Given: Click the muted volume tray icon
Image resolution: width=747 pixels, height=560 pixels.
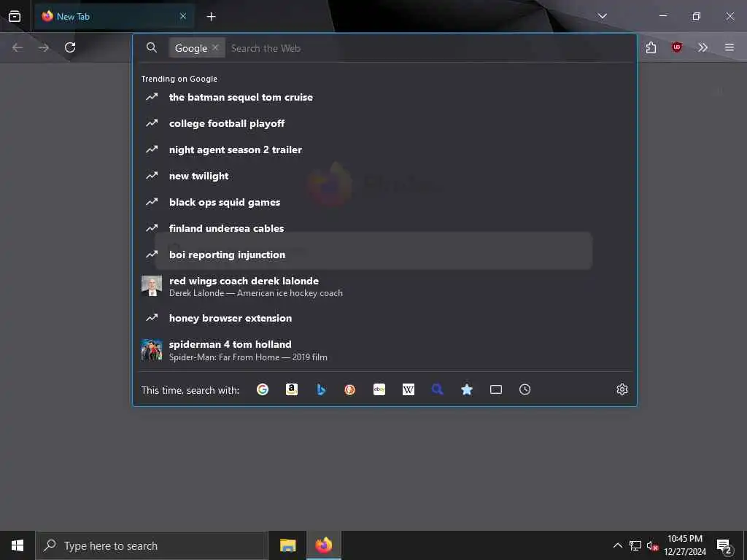Looking at the screenshot, I should coord(652,545).
